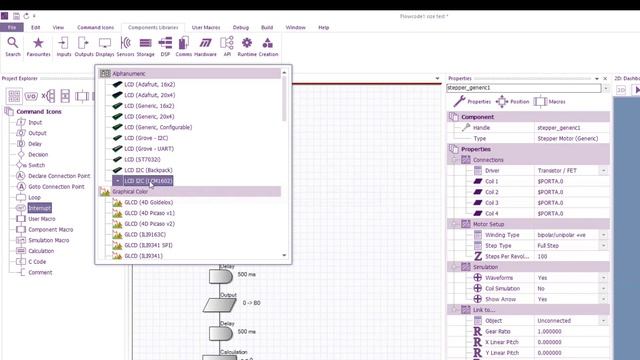The width and height of the screenshot is (640, 360).
Task: Open the Help menu
Action: [324, 27]
